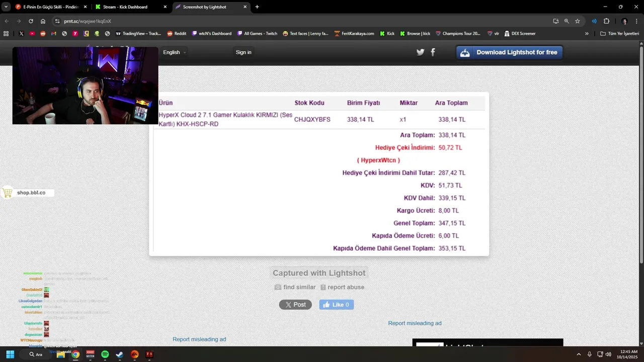The image size is (644, 362).
Task: Close the Screenshot by Lightshot tab
Action: tap(245, 7)
